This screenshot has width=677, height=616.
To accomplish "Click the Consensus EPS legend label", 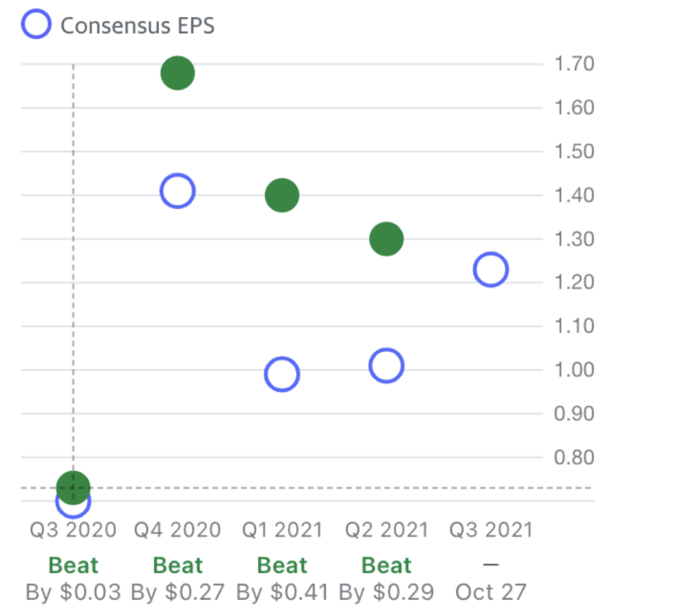I will pos(138,25).
